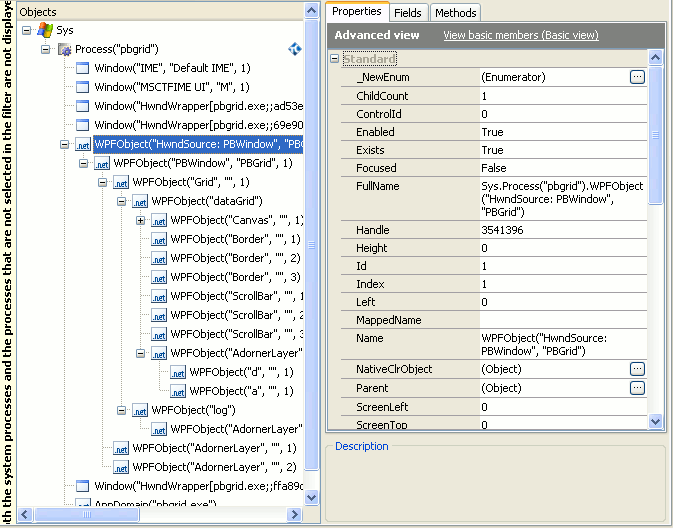Click the .net icon beside WPFObject("dataGrid")
The image size is (673, 529).
140,201
